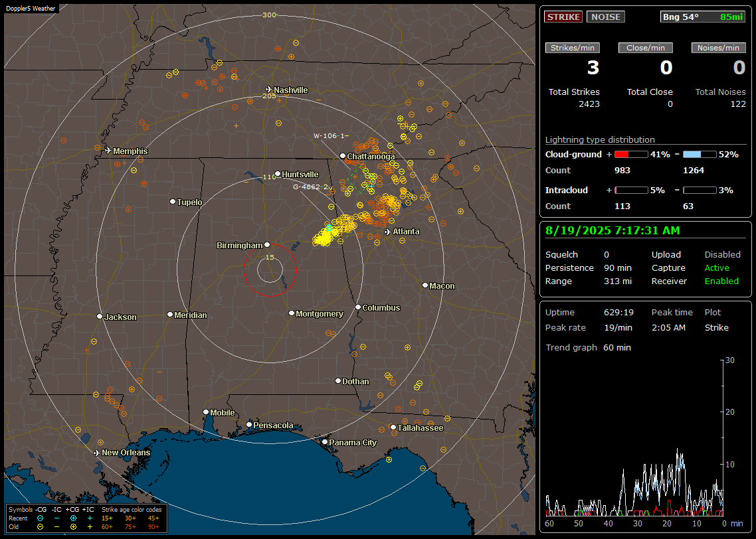Click the Plot Strike value

(x=716, y=327)
